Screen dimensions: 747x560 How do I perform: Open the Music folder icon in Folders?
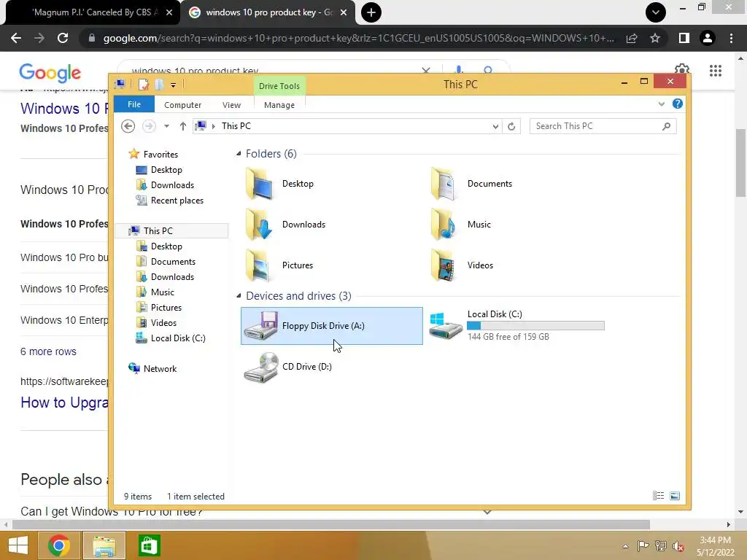pos(444,225)
